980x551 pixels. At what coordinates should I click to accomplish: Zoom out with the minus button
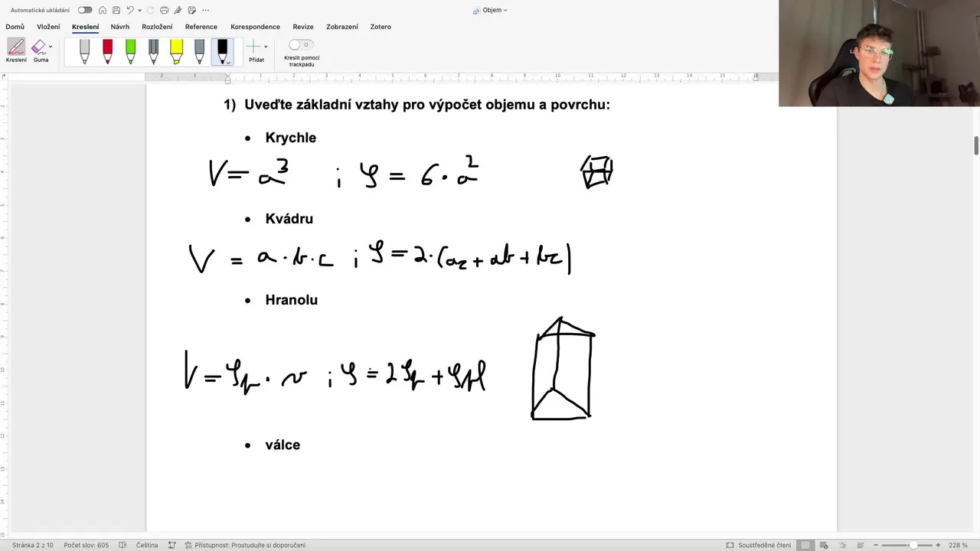tap(875, 545)
